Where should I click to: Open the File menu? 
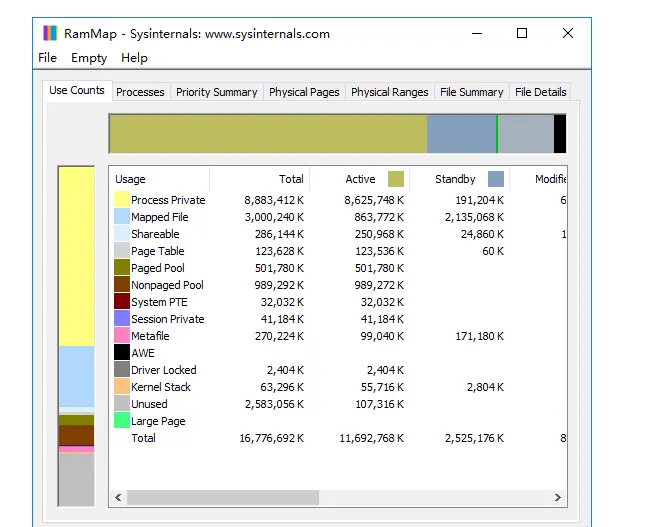tap(47, 58)
